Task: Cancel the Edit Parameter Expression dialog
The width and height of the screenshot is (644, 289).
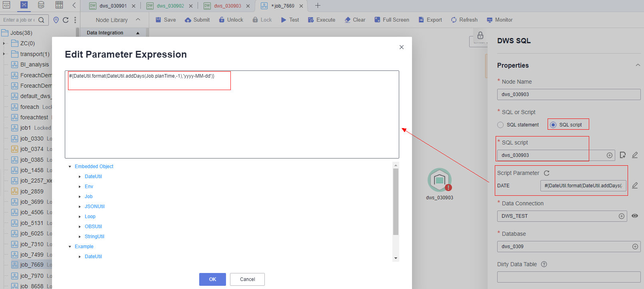Action: coord(247,279)
